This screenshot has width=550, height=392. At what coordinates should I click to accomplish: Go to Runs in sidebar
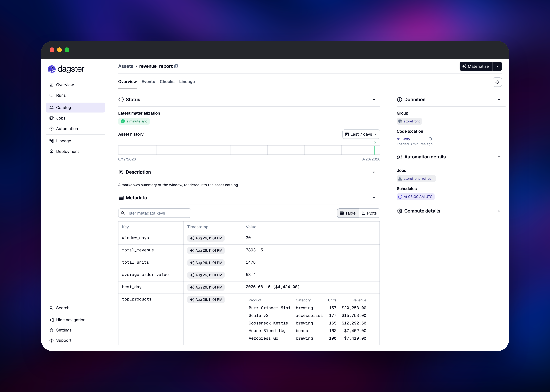(75, 95)
